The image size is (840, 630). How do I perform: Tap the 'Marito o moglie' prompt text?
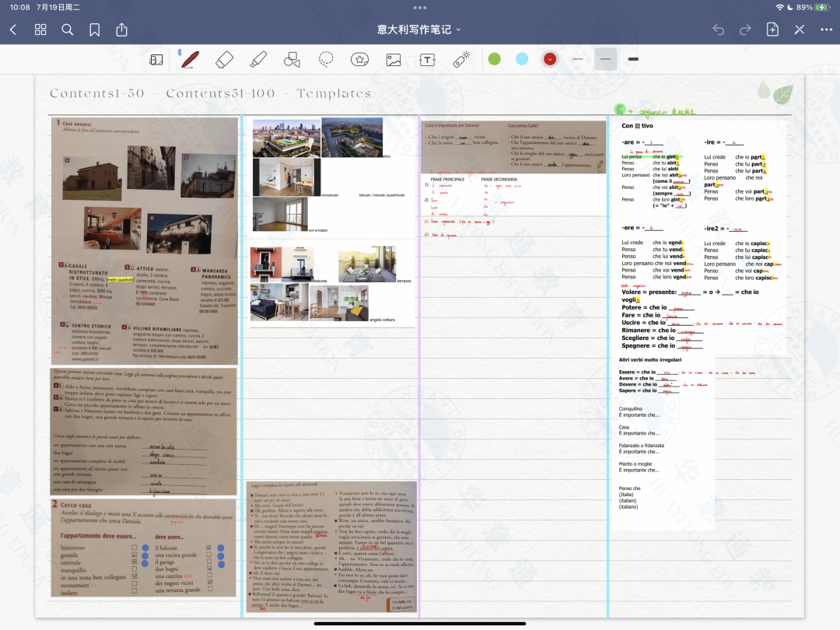pyautogui.click(x=635, y=464)
